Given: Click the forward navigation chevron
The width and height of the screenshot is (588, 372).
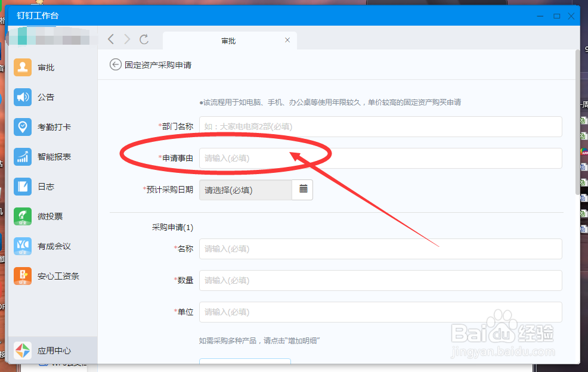Looking at the screenshot, I should [x=127, y=39].
